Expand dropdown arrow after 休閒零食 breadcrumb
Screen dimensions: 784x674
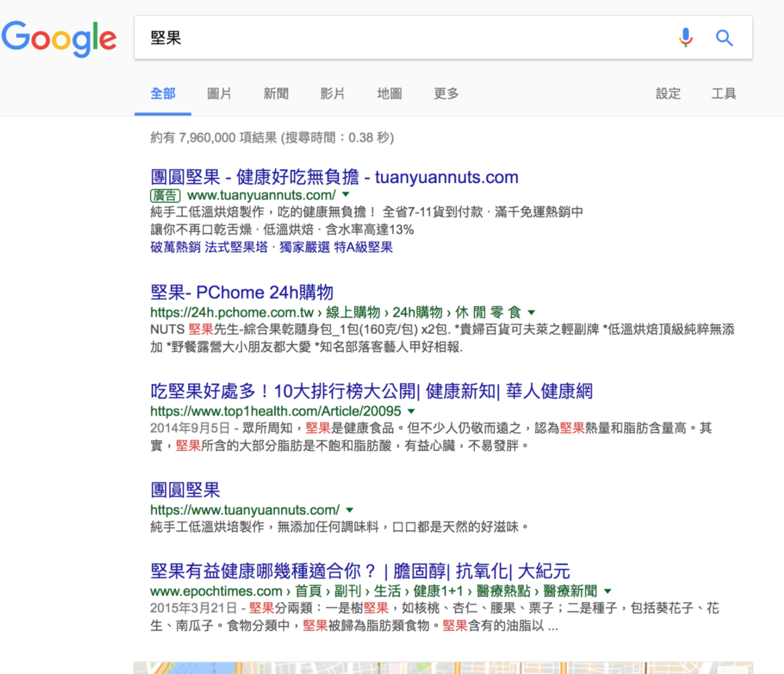pos(531,312)
